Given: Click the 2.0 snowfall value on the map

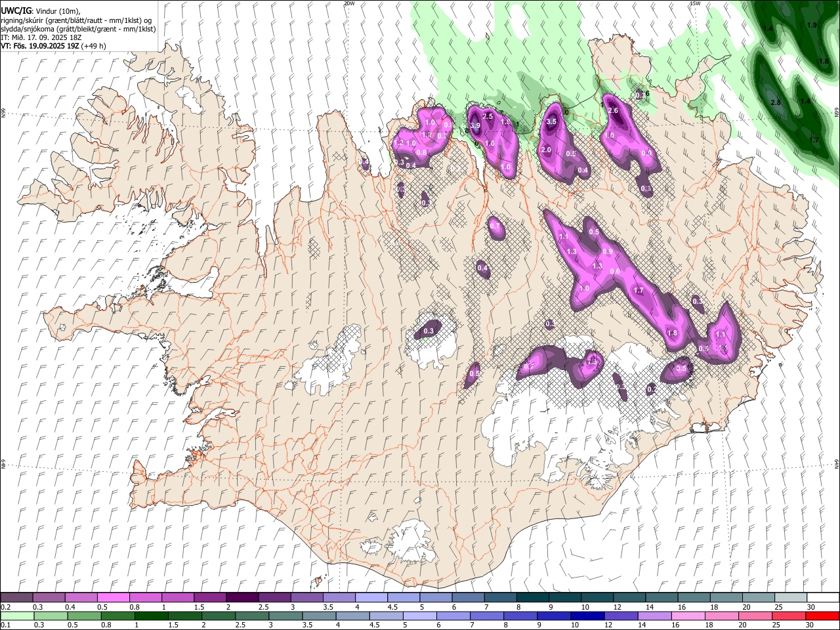Looking at the screenshot, I should click(546, 150).
